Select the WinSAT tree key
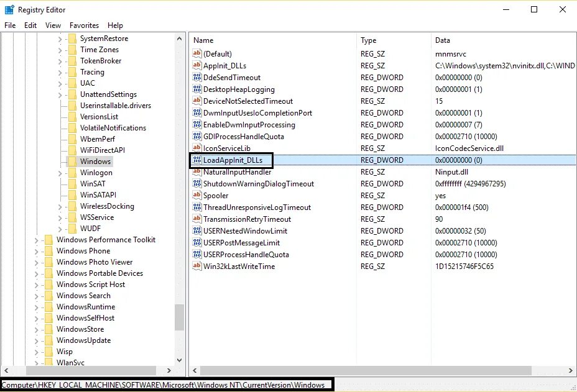Screen dimensions: 577x392 pos(93,183)
